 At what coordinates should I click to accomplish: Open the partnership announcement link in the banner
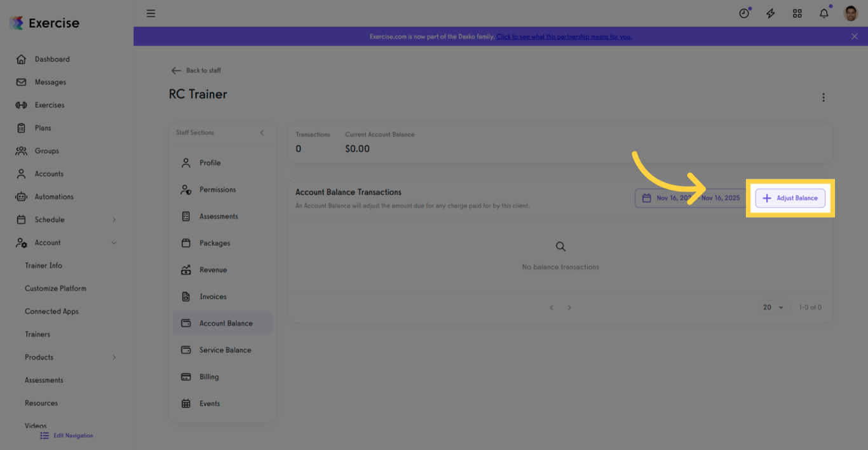564,36
